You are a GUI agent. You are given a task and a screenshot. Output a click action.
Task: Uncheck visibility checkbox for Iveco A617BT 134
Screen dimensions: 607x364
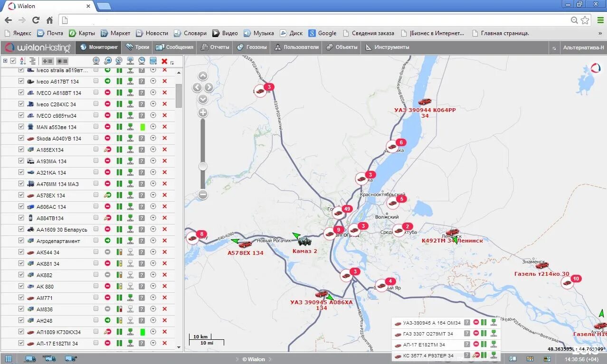(x=21, y=81)
